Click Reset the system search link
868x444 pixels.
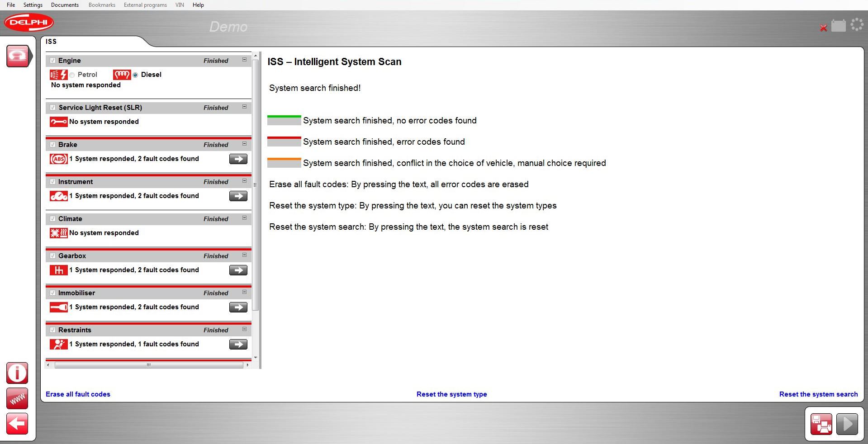click(x=818, y=394)
